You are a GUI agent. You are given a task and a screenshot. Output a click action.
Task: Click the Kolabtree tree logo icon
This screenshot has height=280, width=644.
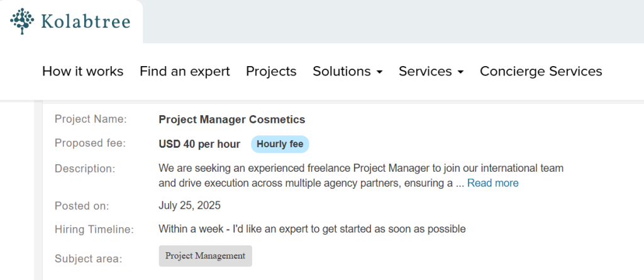pos(23,21)
